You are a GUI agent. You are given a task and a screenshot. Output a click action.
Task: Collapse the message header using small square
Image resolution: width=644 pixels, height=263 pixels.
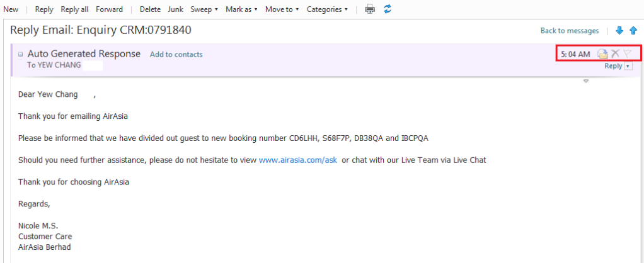click(x=21, y=54)
